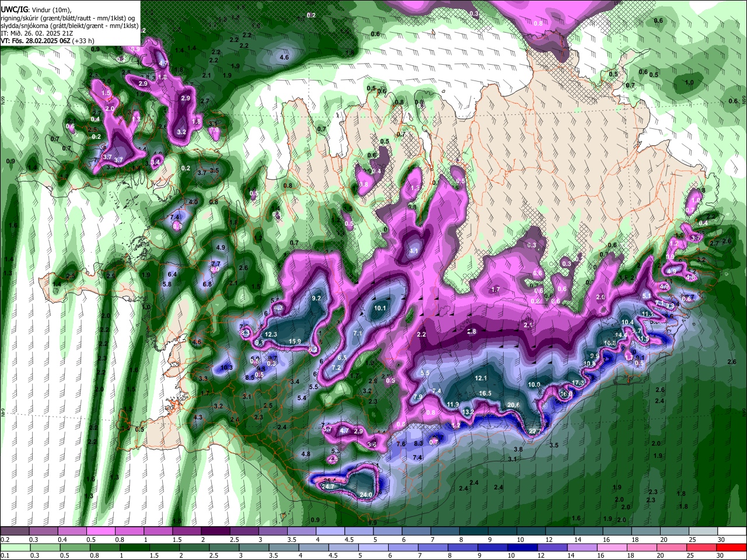Select the bright pink 0.5 swatch in upper legend
The height and width of the screenshot is (560, 747).
[100, 531]
